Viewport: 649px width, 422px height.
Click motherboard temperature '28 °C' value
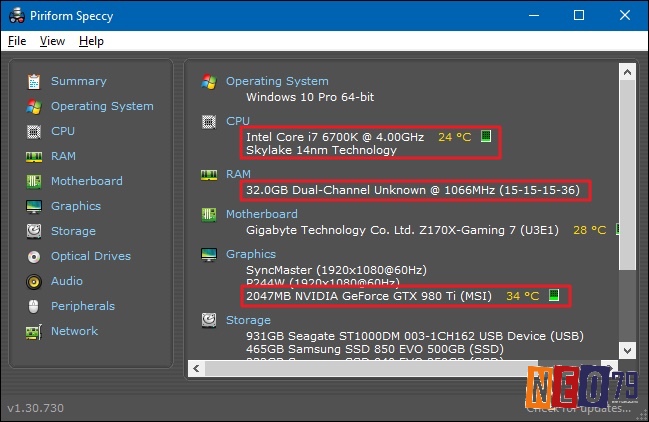tap(589, 230)
